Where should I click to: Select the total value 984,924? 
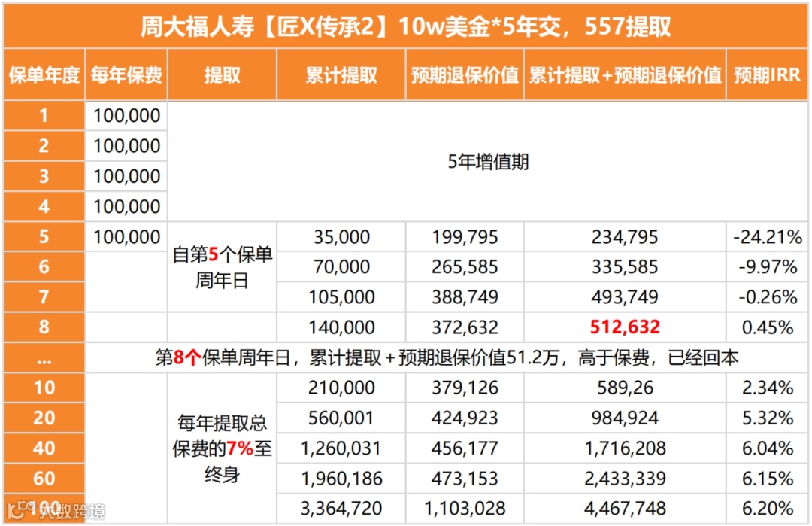[x=625, y=418]
